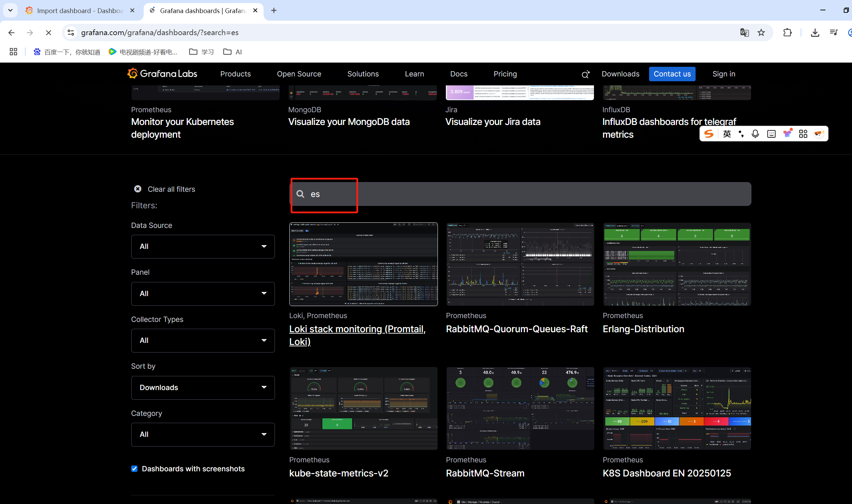This screenshot has width=852, height=504.
Task: Close the Grafana dashboards tab
Action: tap(255, 10)
